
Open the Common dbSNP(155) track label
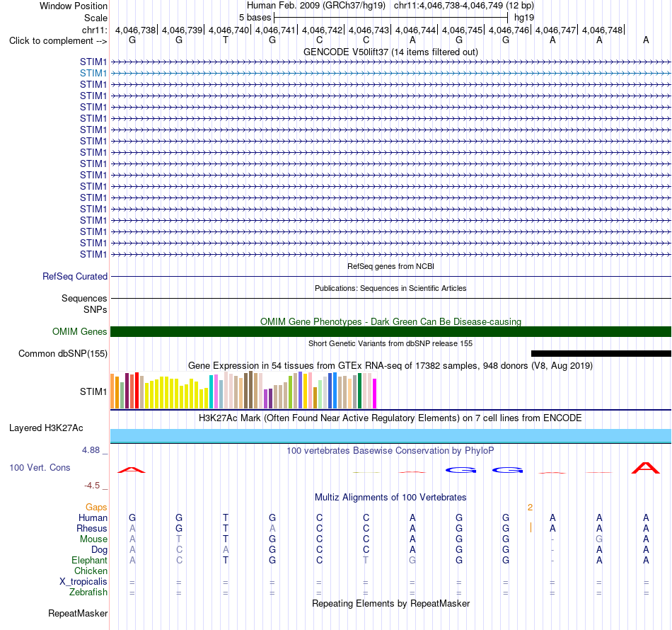tap(63, 354)
